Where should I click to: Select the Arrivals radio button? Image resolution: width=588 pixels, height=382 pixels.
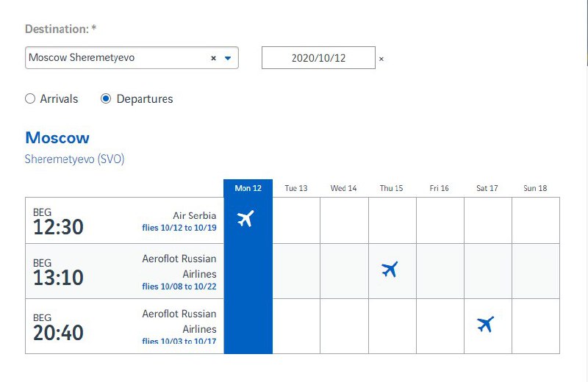(30, 98)
